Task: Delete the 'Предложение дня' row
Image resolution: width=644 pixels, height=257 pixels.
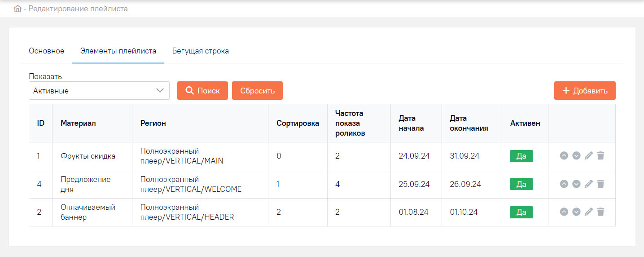Action: 601,184
